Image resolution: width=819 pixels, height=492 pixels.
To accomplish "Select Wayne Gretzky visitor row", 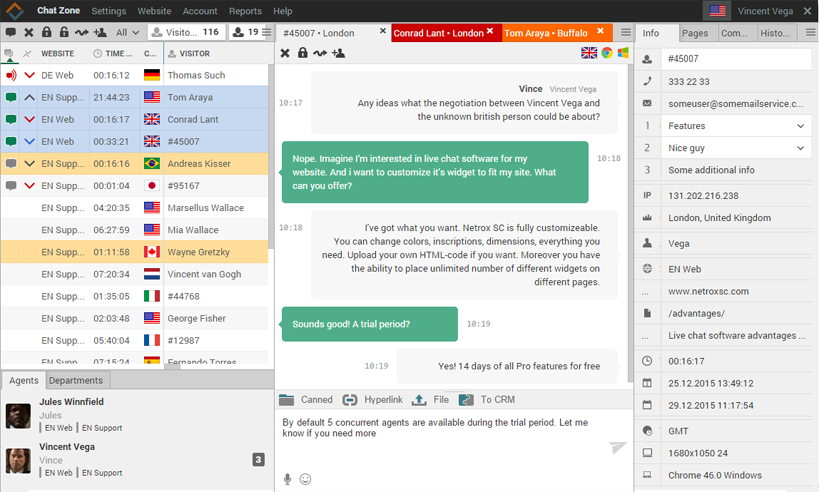I will (135, 252).
